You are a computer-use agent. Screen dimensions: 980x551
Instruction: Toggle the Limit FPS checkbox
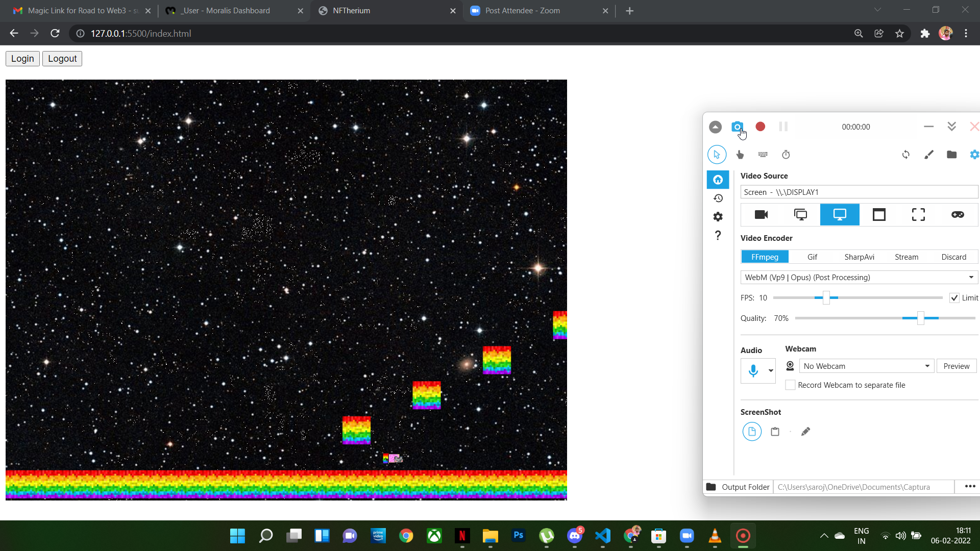[x=954, y=297]
